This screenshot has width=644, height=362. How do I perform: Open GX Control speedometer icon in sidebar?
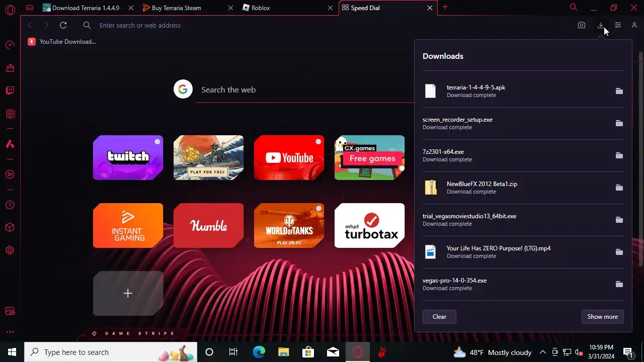pyautogui.click(x=10, y=45)
